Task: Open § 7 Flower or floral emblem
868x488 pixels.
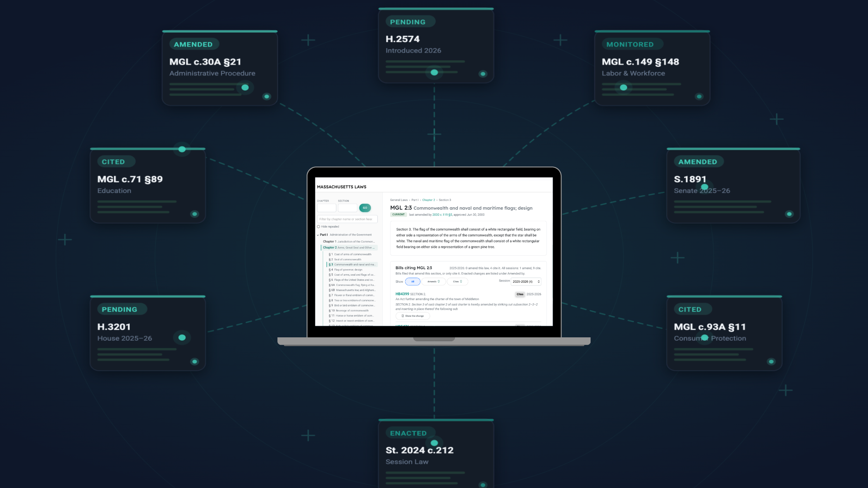Action: point(352,295)
